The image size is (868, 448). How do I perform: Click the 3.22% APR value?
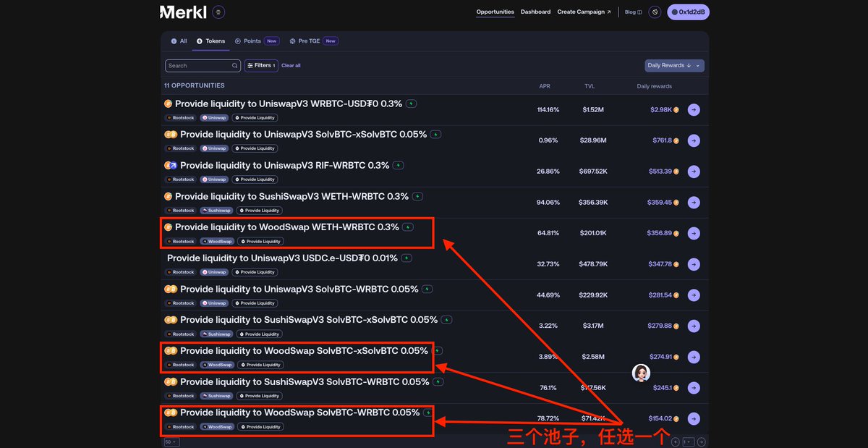tap(548, 326)
